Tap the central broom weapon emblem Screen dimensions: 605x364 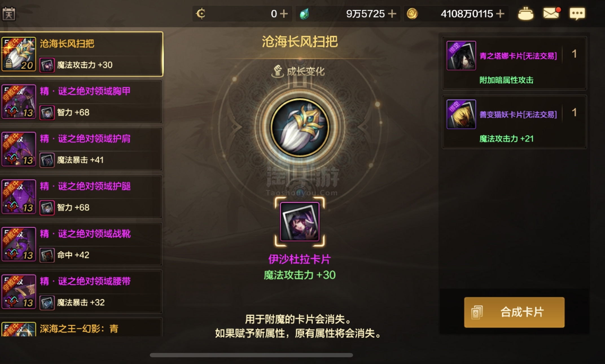(300, 127)
